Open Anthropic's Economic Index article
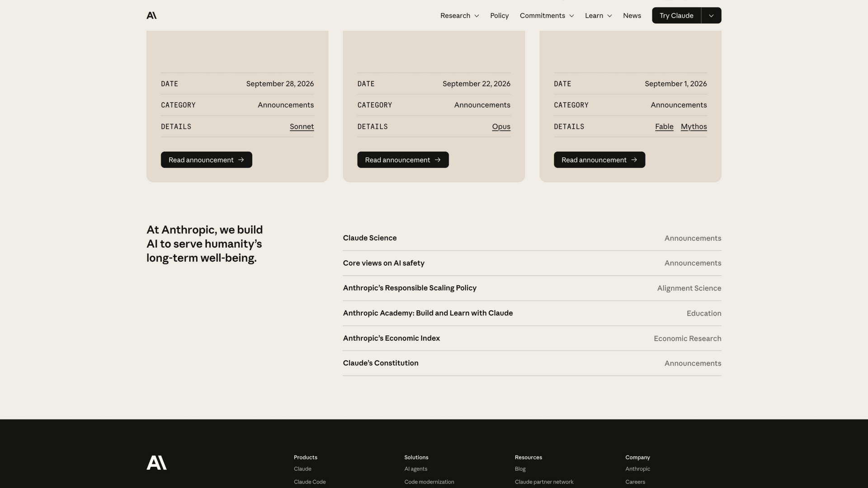 click(532, 338)
